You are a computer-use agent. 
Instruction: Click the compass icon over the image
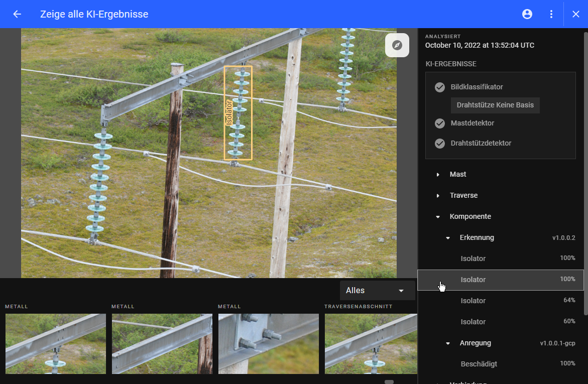[397, 45]
